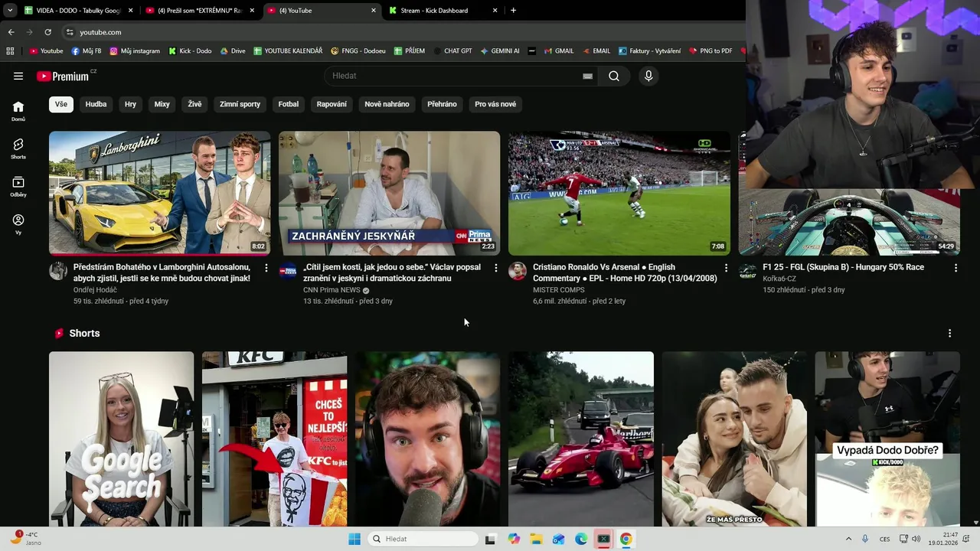Select the Mixy filter chip
The image size is (980, 551).
pyautogui.click(x=162, y=104)
